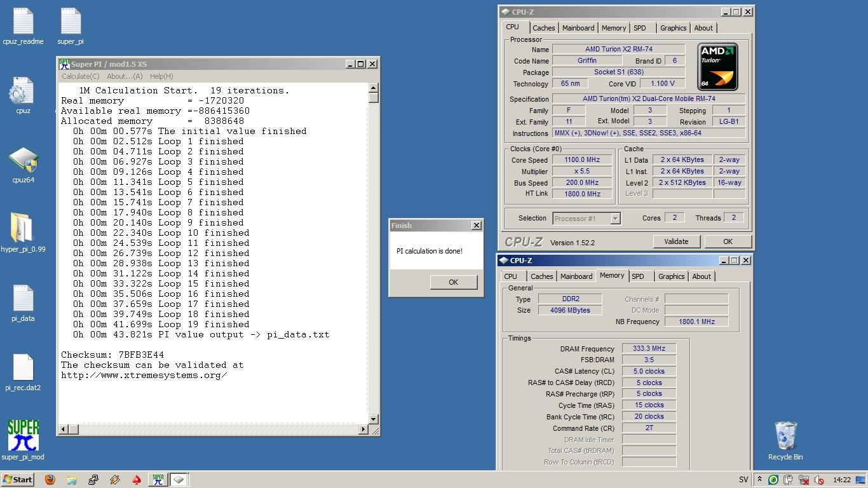Viewport: 868px width, 488px height.
Task: Switch to Memory tab in top CPU-Z
Action: point(613,28)
